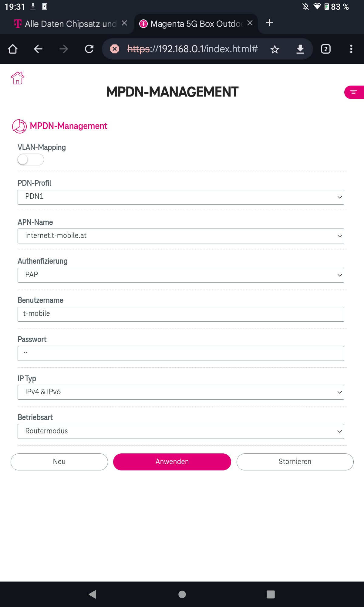
Task: Open the pink router home icon
Action: tap(18, 78)
